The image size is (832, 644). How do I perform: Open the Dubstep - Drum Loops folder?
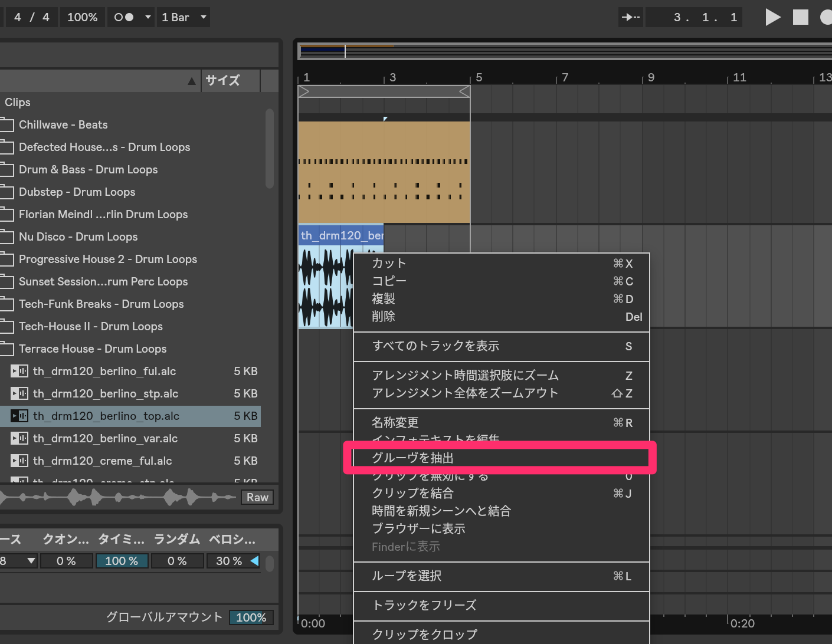(130, 192)
